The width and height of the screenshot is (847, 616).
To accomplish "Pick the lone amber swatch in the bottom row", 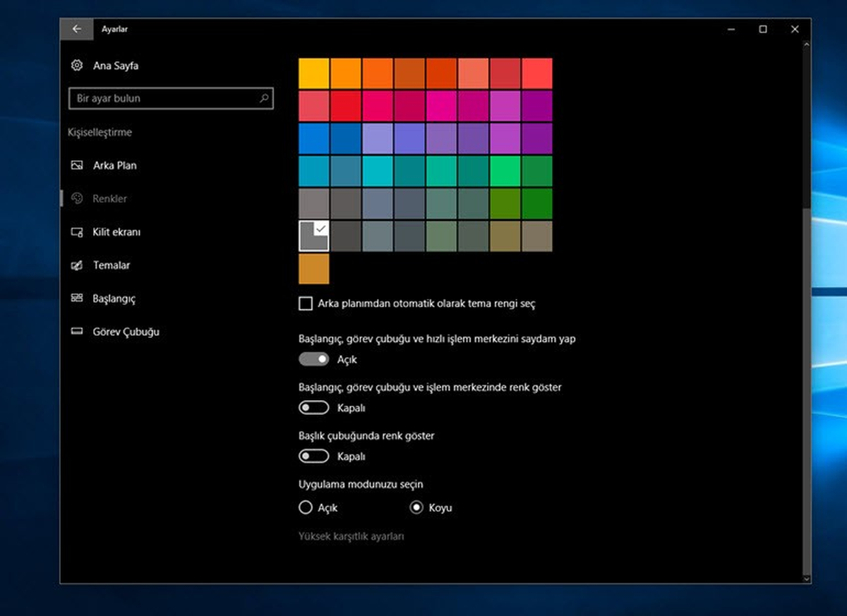I will pos(313,268).
